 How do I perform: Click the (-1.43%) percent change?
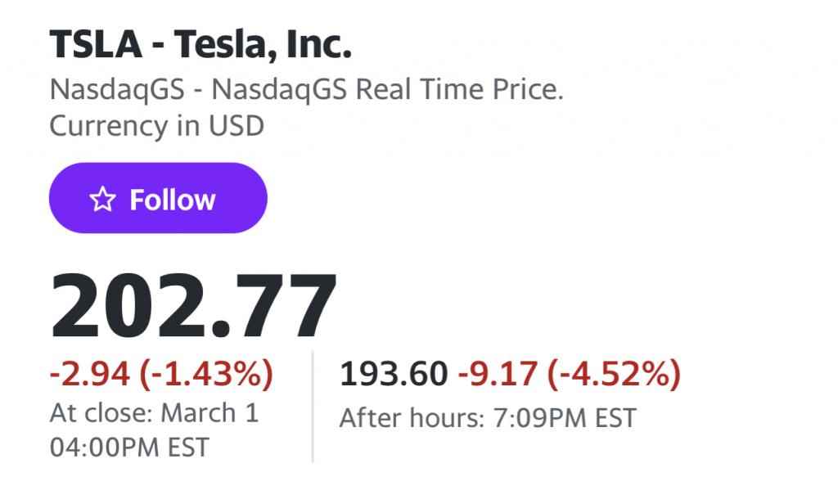pyautogui.click(x=206, y=375)
